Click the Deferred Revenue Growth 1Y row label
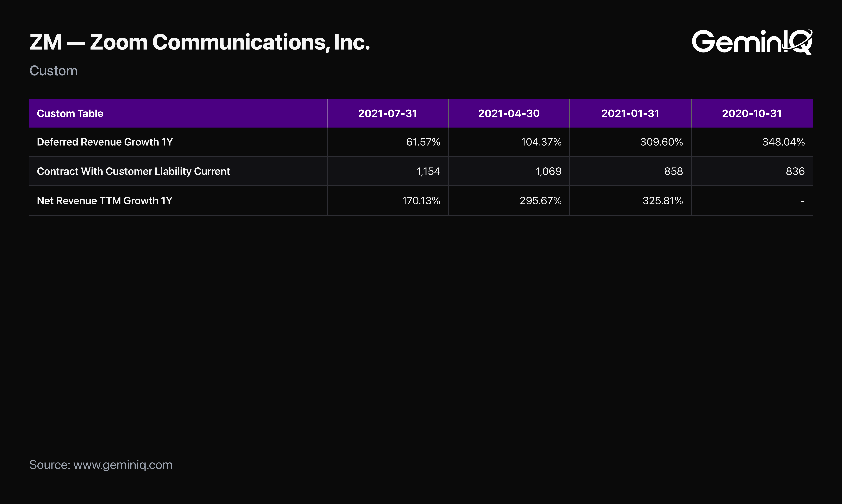Screen dimensions: 842x504 [105, 142]
